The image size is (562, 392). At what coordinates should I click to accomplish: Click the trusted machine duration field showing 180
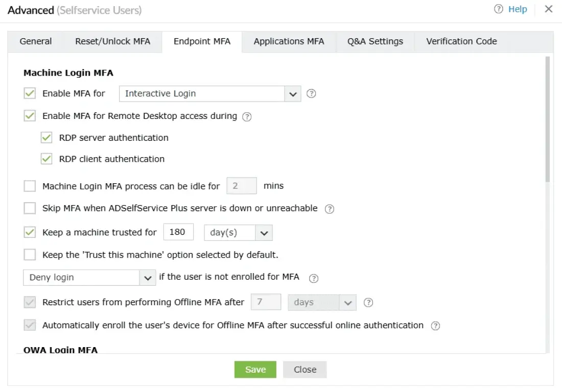click(x=178, y=232)
